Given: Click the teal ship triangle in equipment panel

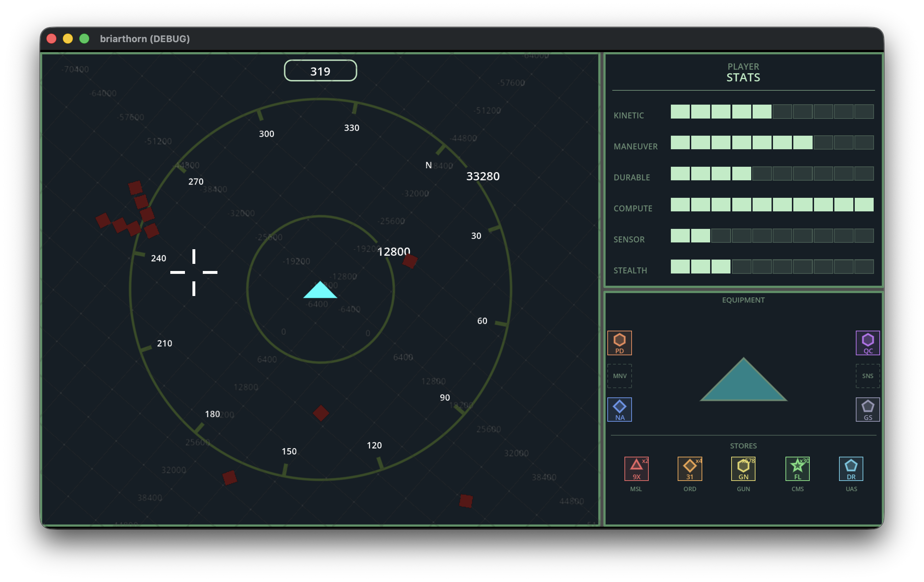Looking at the screenshot, I should coord(743,385).
